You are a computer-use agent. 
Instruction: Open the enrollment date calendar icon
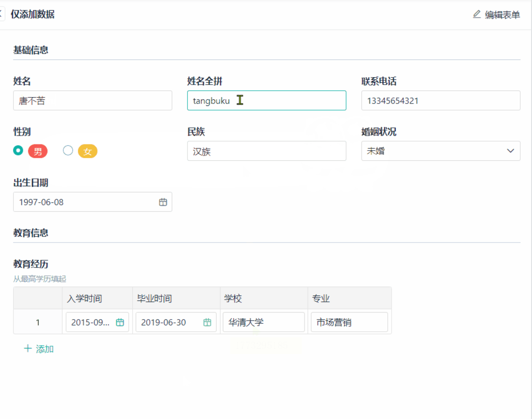pyautogui.click(x=120, y=322)
